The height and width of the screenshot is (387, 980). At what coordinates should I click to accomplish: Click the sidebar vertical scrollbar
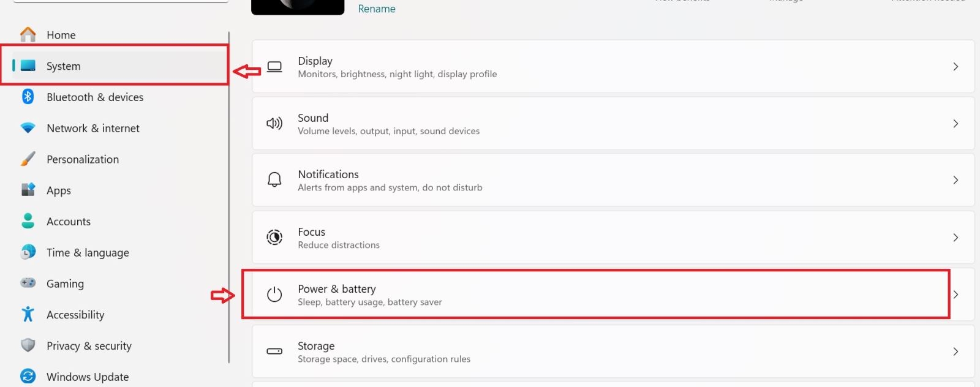229,197
